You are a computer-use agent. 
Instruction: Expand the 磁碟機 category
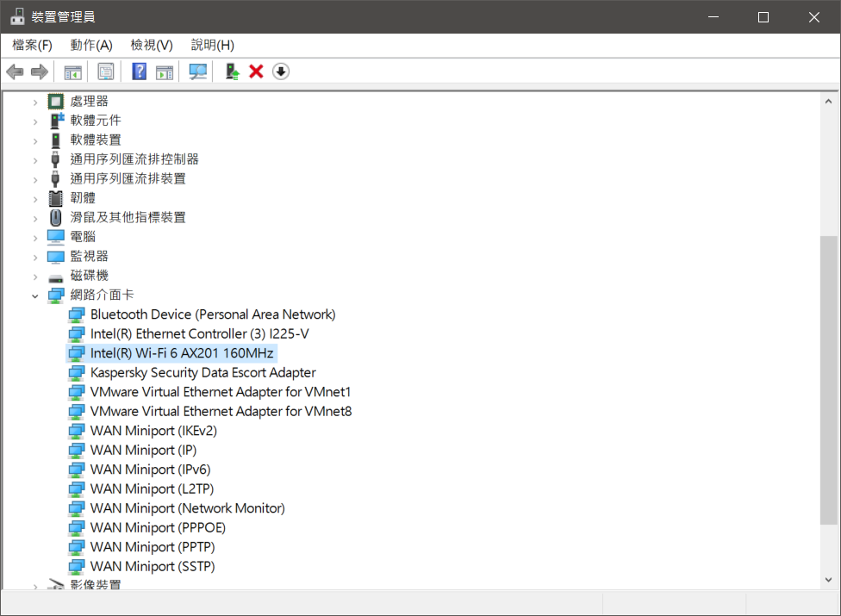35,277
